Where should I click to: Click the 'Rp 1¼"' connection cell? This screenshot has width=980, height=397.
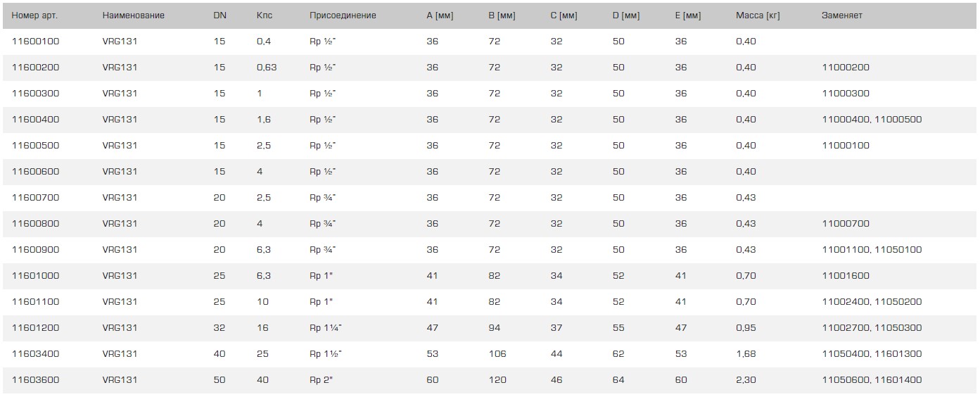(326, 328)
